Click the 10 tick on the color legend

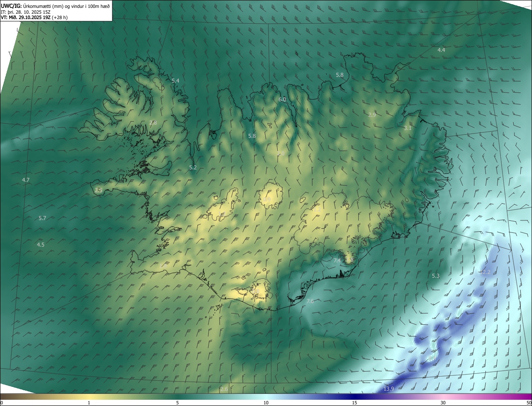(x=266, y=403)
